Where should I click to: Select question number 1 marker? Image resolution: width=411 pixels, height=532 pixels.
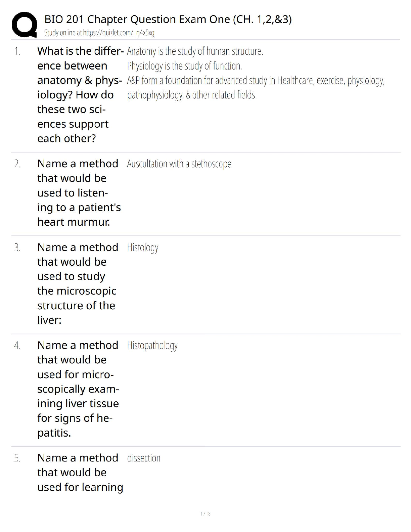click(17, 51)
